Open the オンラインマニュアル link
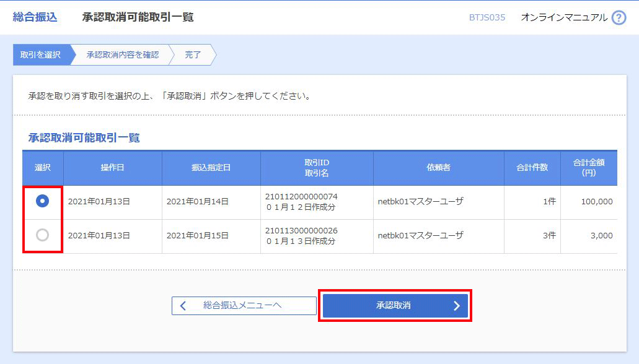The width and height of the screenshot is (639, 364). (564, 17)
